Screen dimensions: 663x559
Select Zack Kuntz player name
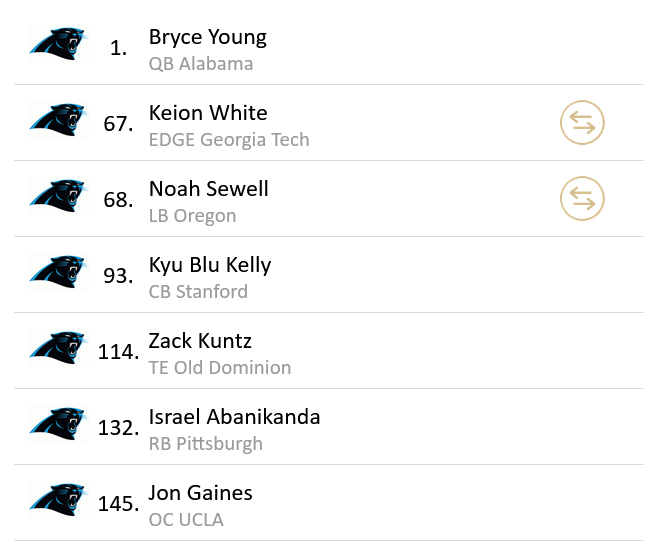(x=200, y=341)
